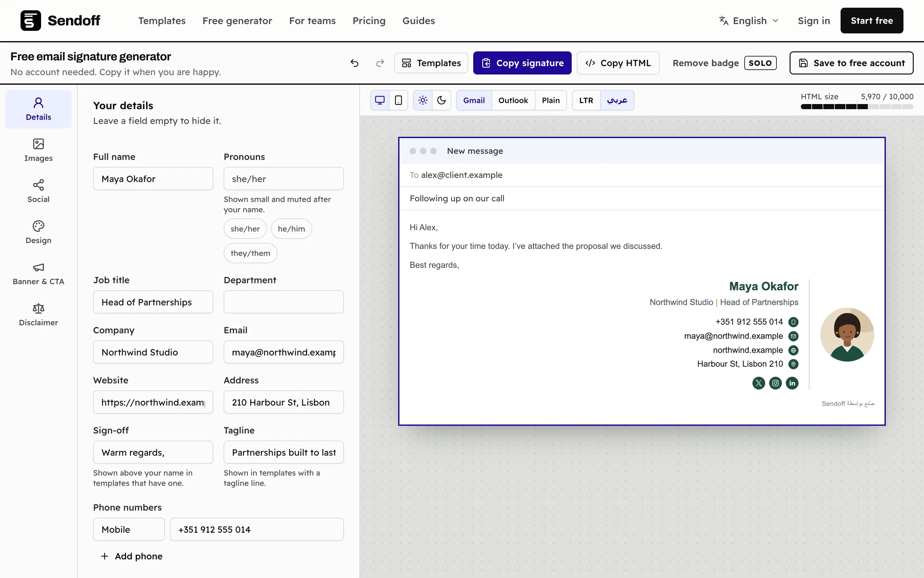
Task: Click the undo arrow icon
Action: [x=354, y=63]
